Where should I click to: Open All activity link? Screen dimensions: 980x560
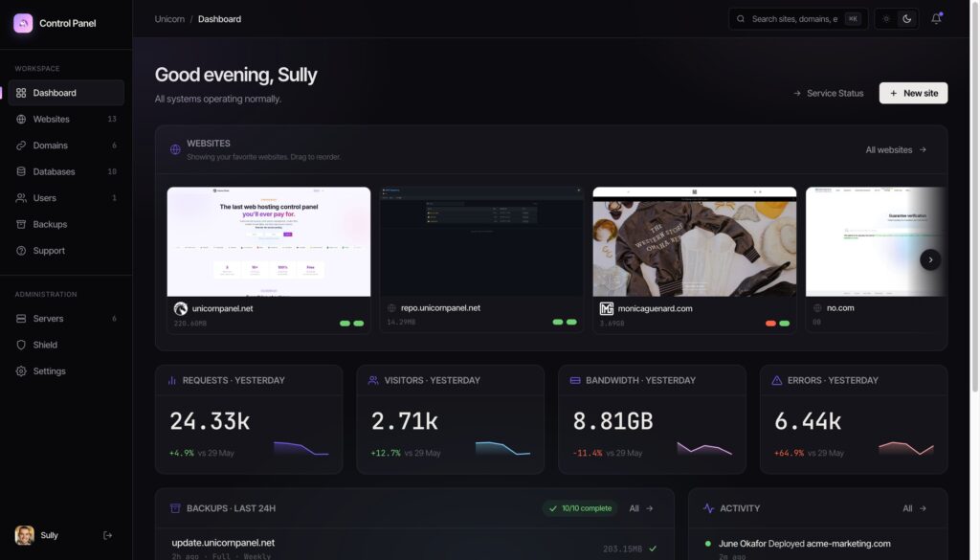tap(914, 508)
